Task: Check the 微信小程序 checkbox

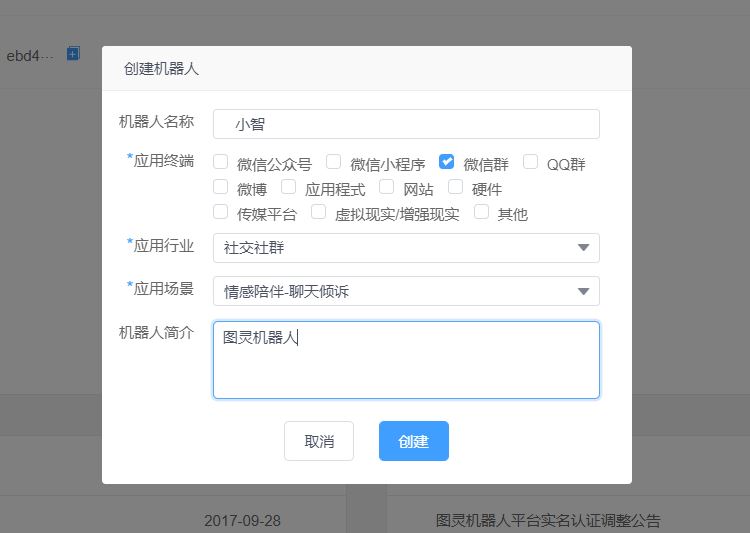Action: (x=334, y=162)
